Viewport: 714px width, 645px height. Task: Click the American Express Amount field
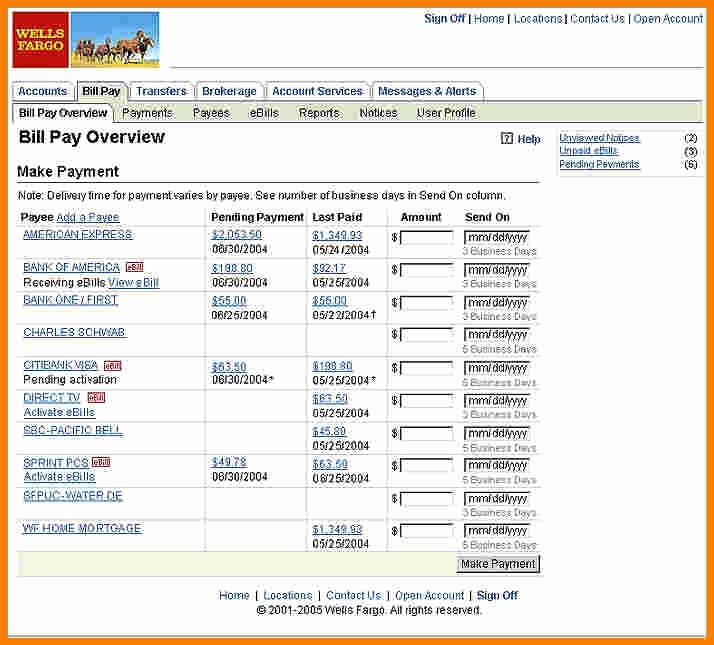tap(427, 237)
